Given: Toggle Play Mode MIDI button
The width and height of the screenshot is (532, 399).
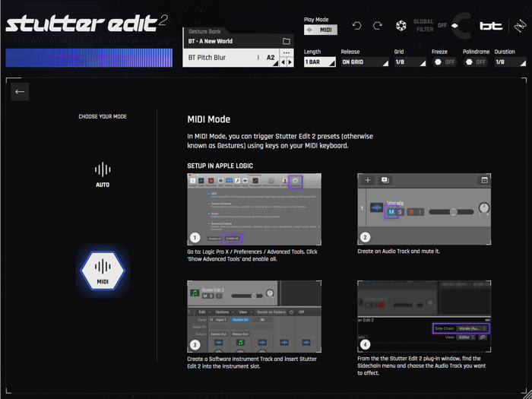Looking at the screenshot, I should click(x=321, y=30).
